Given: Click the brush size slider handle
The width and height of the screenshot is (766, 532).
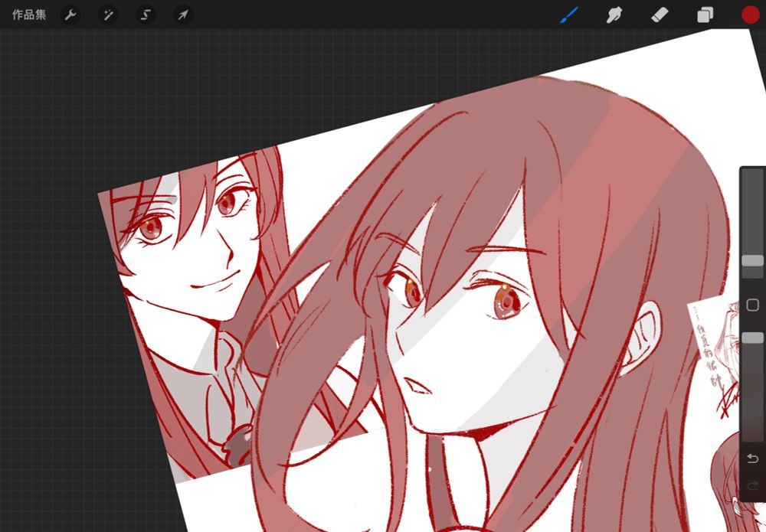Looking at the screenshot, I should (x=752, y=260).
